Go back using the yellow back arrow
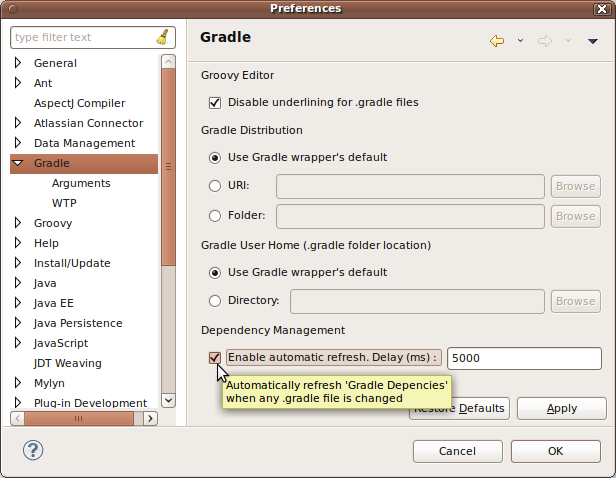The height and width of the screenshot is (478, 616). click(497, 41)
